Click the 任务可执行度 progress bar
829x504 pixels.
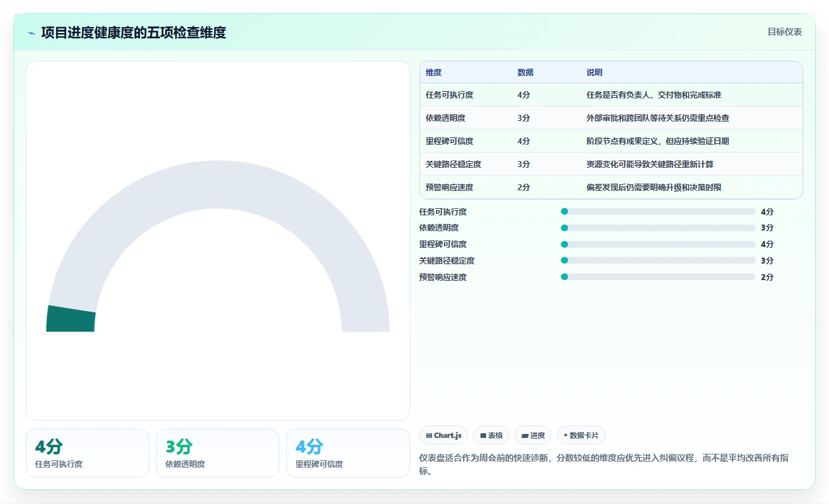(x=658, y=211)
